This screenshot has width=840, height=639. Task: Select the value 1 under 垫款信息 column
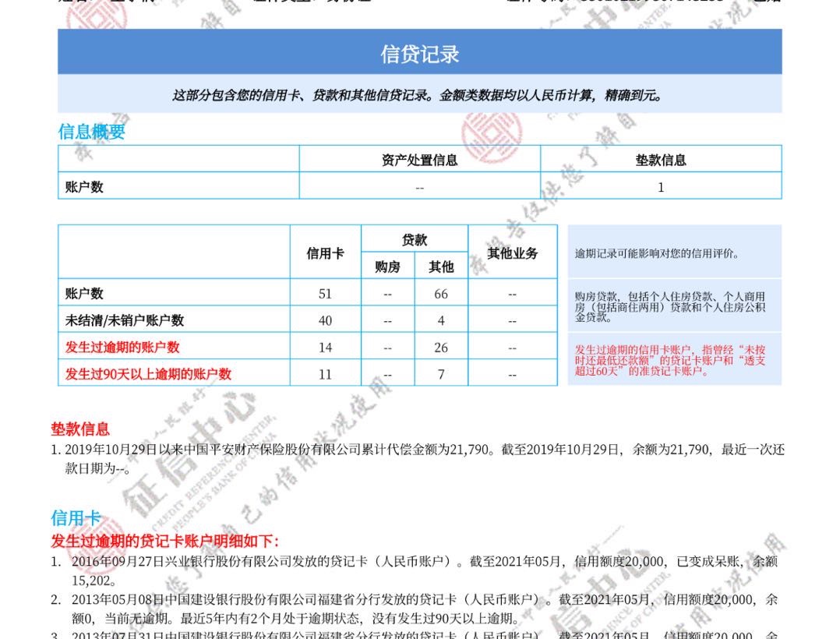pyautogui.click(x=661, y=187)
